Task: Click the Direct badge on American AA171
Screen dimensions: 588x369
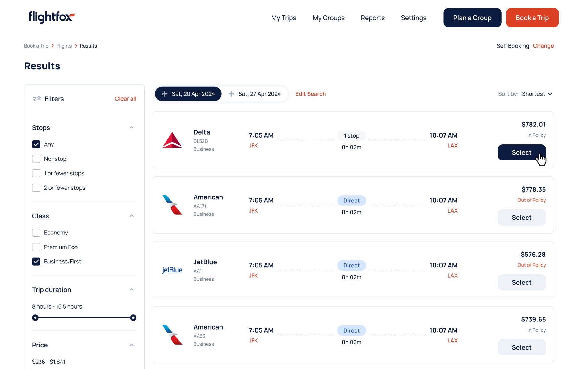Action: tap(351, 201)
